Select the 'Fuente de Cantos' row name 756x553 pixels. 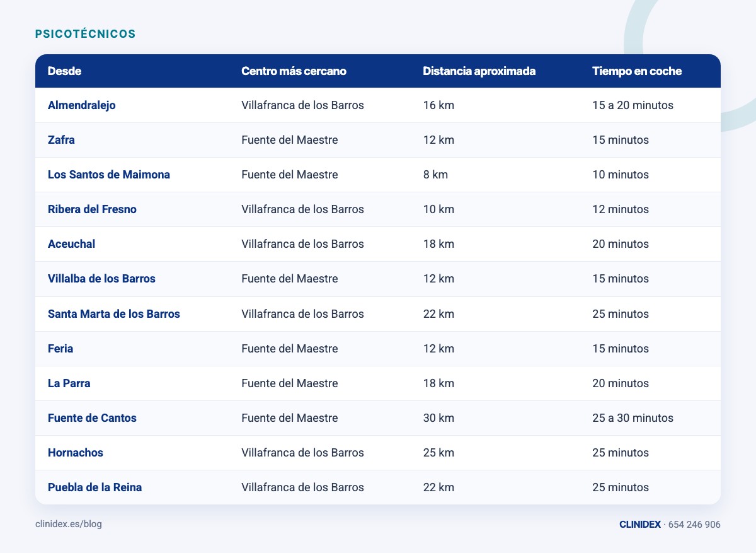[x=92, y=418]
